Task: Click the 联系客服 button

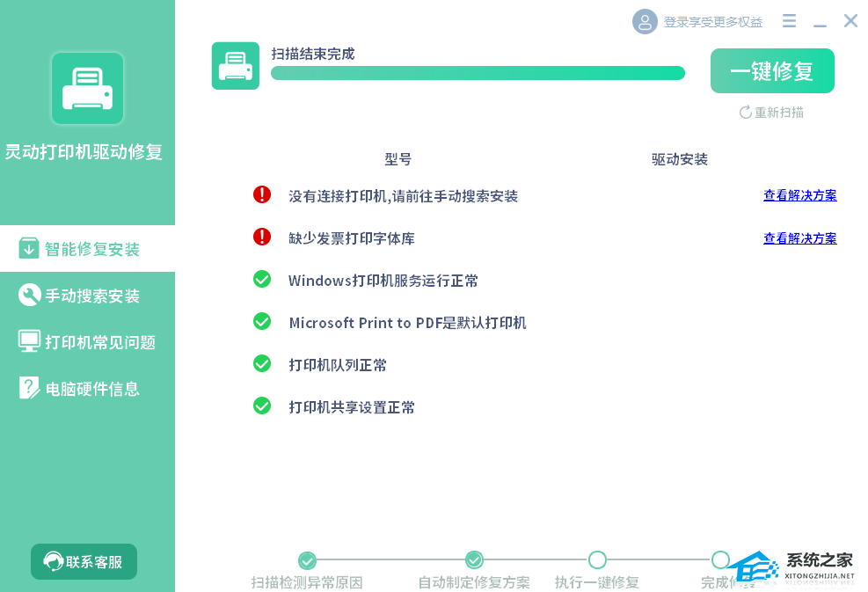Action: click(x=84, y=561)
